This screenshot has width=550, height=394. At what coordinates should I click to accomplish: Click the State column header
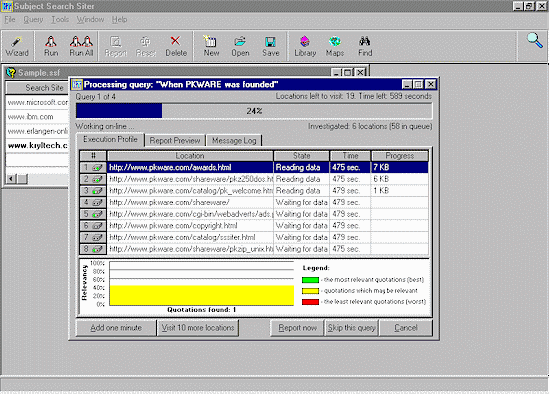(301, 156)
